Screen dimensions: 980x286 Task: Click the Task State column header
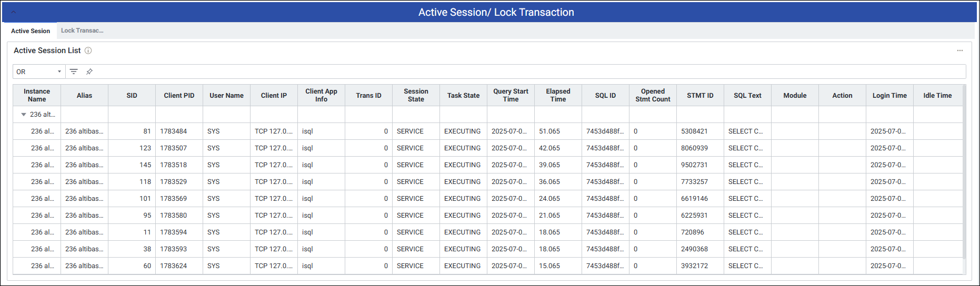(x=463, y=96)
